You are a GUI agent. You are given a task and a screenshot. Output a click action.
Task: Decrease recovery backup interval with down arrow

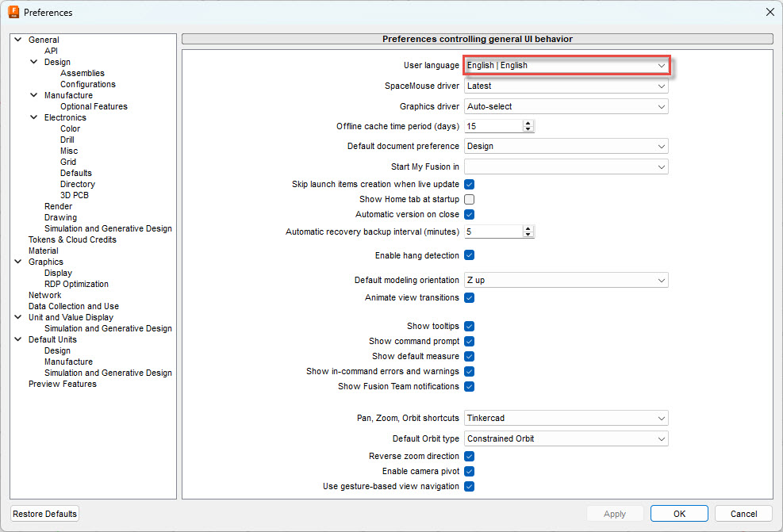coord(528,235)
